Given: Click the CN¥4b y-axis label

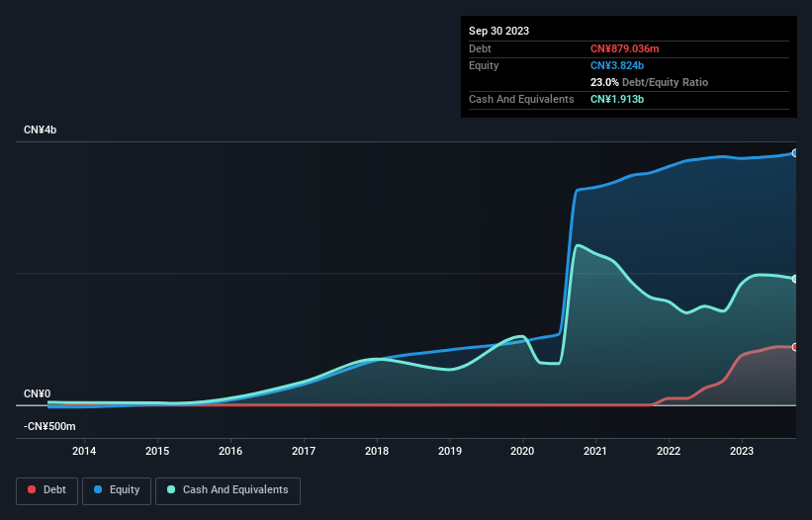Looking at the screenshot, I should (x=40, y=130).
